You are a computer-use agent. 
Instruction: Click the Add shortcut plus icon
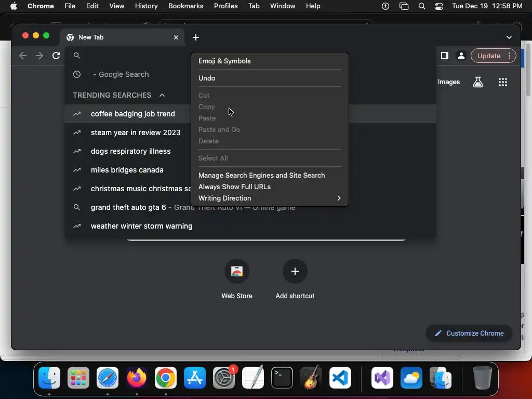pyautogui.click(x=295, y=271)
